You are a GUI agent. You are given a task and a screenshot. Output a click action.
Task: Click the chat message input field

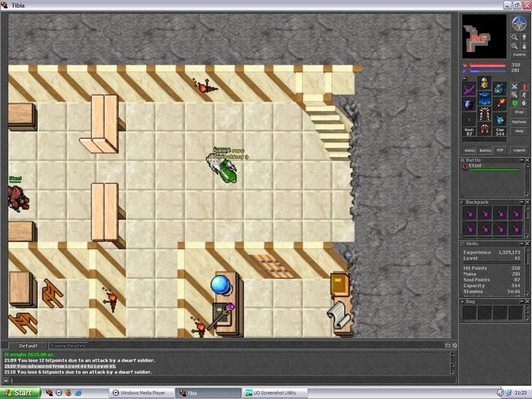pyautogui.click(x=233, y=381)
